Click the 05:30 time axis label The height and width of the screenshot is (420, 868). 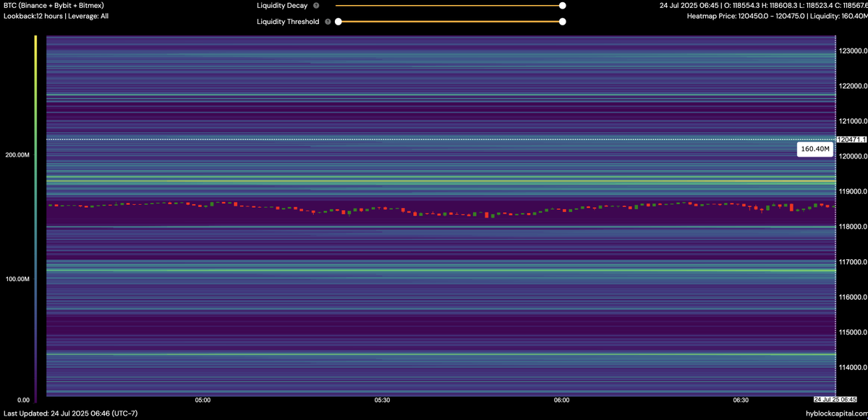(383, 400)
